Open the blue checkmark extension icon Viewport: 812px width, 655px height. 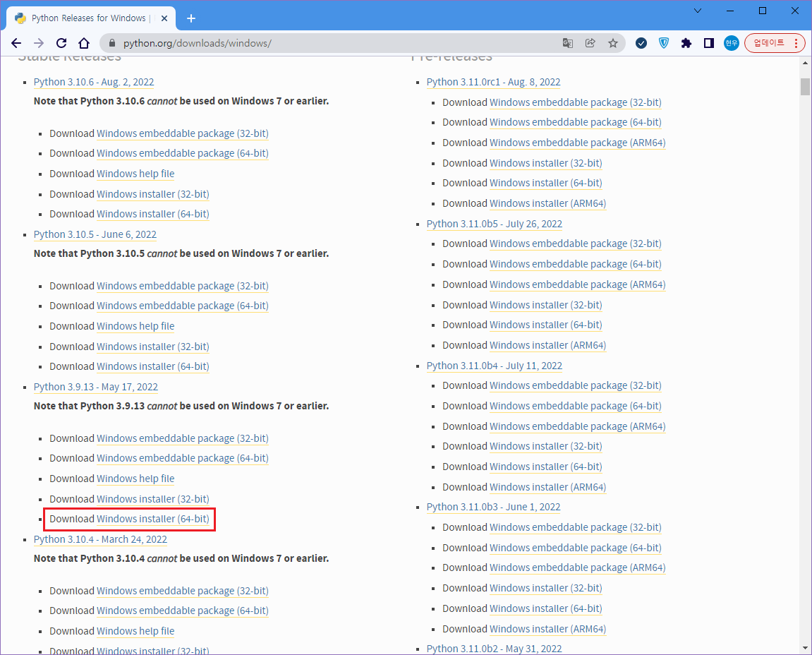pos(641,43)
